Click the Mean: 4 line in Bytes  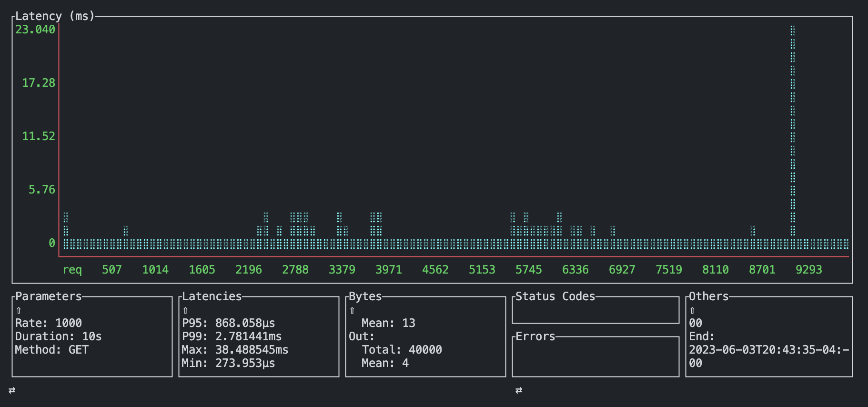385,363
